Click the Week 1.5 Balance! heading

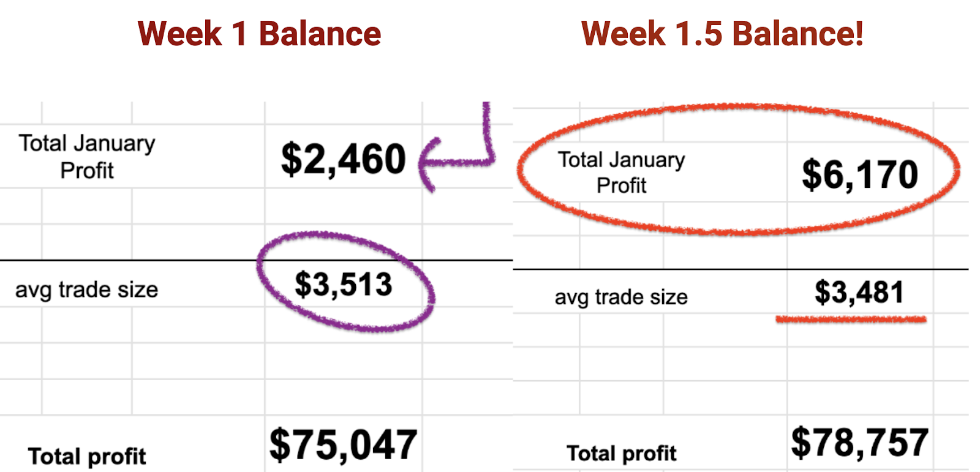(722, 34)
